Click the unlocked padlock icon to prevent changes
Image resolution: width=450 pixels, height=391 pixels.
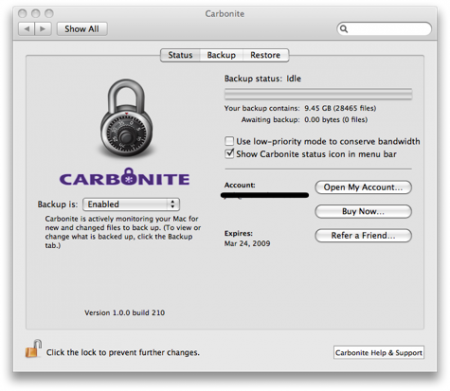[x=33, y=349]
